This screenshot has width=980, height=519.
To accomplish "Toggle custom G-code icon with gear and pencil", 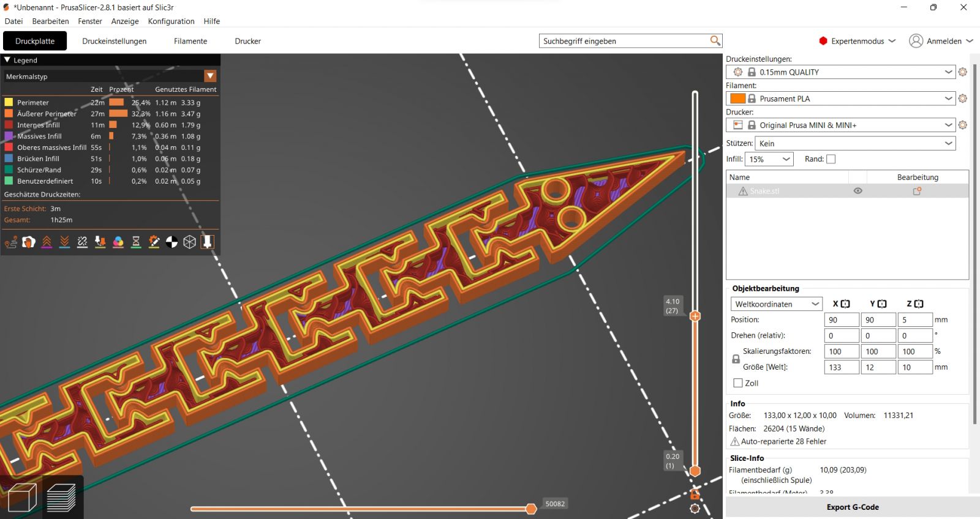I will tap(154, 242).
